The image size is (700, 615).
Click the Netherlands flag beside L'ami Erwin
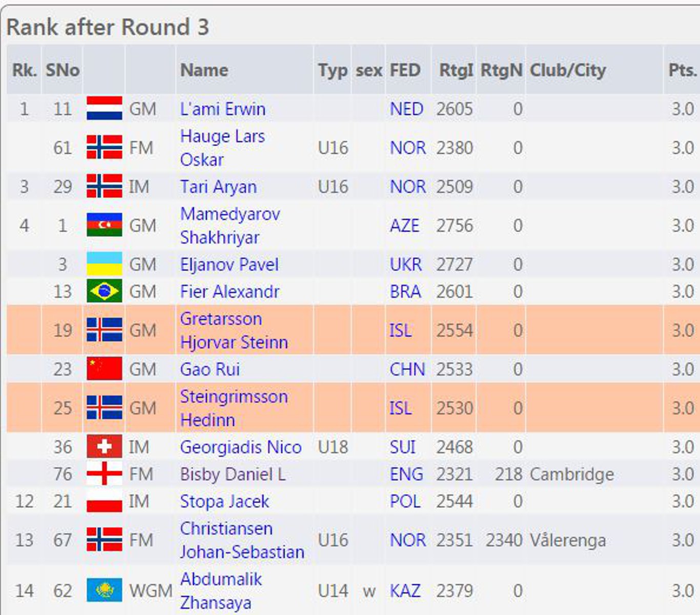(x=105, y=108)
